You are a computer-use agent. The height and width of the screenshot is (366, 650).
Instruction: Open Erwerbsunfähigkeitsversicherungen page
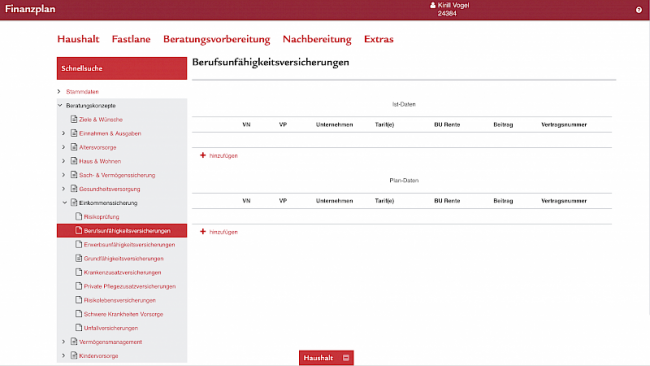(x=129, y=245)
